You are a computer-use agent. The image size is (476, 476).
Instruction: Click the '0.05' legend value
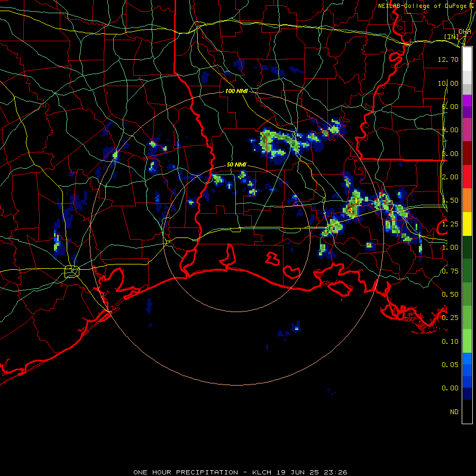pos(450,364)
